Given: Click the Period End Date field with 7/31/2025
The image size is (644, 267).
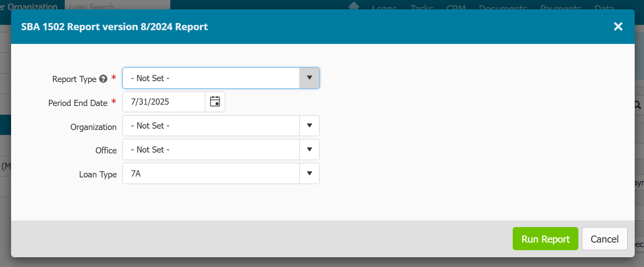Looking at the screenshot, I should pyautogui.click(x=164, y=102).
